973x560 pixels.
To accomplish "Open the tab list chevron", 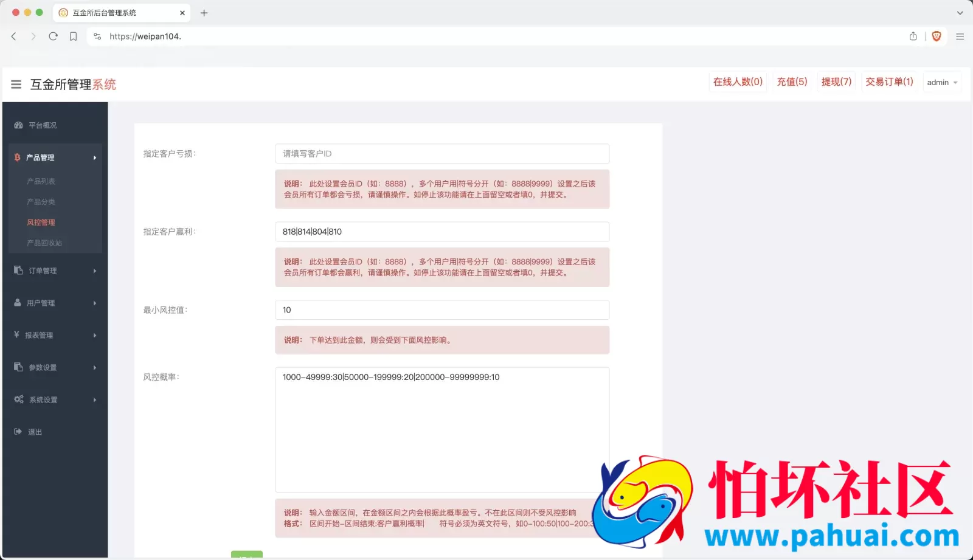I will [x=960, y=13].
